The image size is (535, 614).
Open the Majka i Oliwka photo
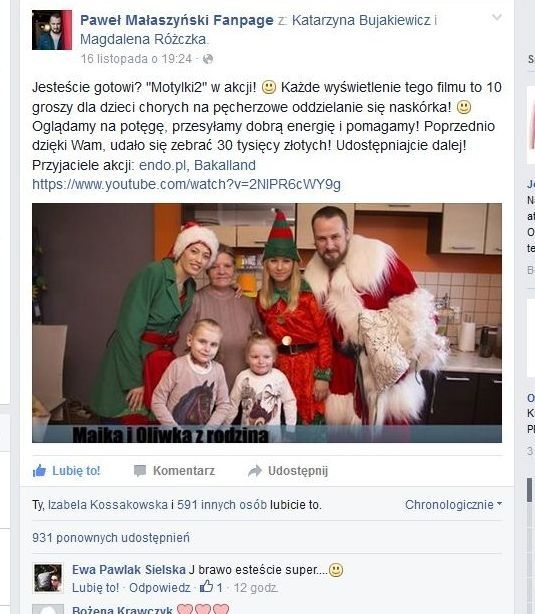click(x=267, y=323)
